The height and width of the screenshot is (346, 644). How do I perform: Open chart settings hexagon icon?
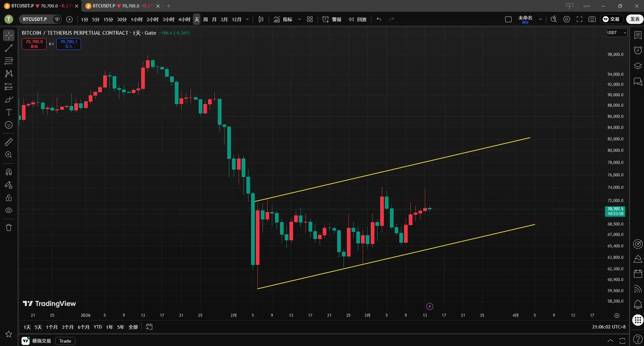567,19
